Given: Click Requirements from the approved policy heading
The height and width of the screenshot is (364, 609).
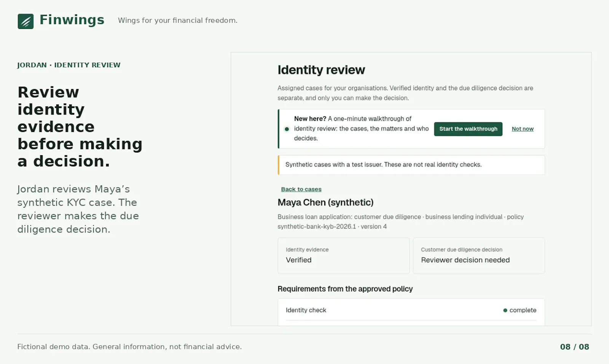Looking at the screenshot, I should pos(345,289).
